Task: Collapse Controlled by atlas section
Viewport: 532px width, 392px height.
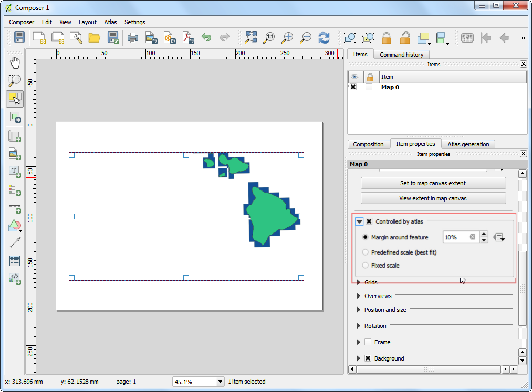Action: [x=359, y=221]
